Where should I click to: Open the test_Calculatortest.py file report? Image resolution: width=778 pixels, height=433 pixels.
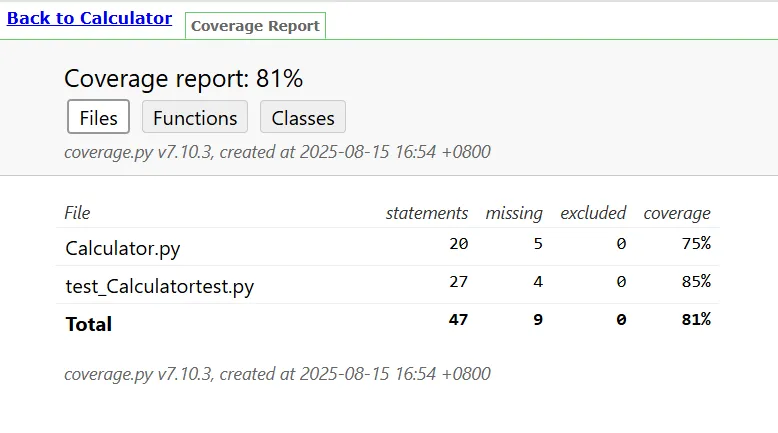click(x=160, y=286)
